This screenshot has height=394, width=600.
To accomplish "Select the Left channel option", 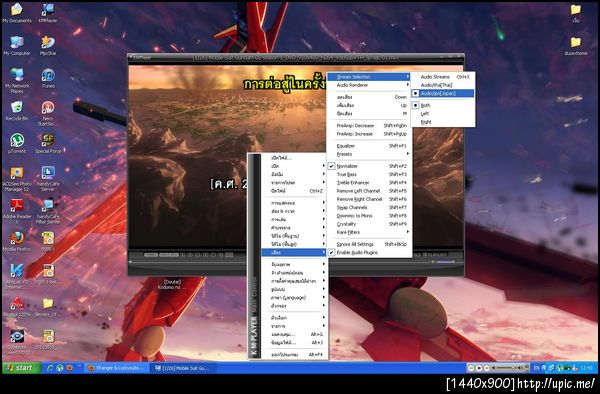I will pyautogui.click(x=443, y=114).
